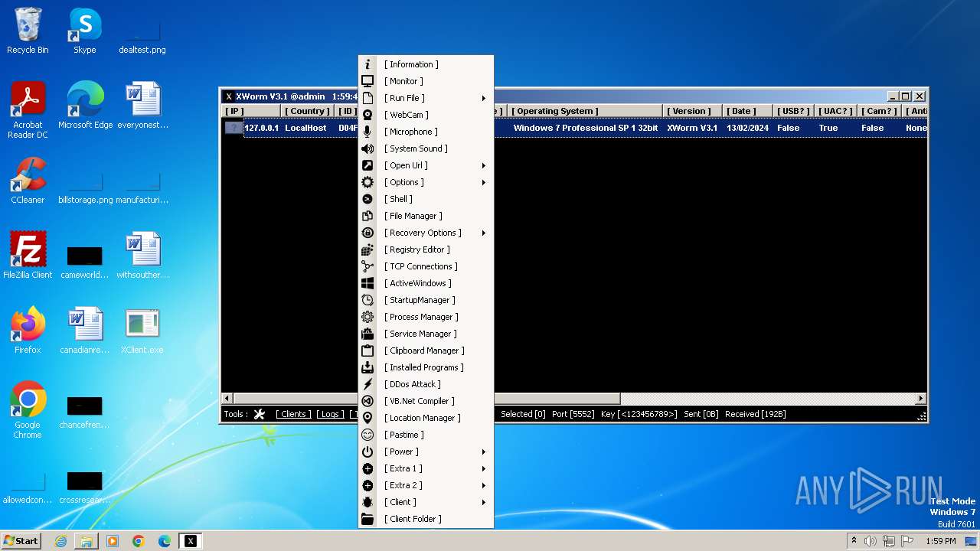
Task: Click the Tools wrench icon in status bar
Action: 260,414
